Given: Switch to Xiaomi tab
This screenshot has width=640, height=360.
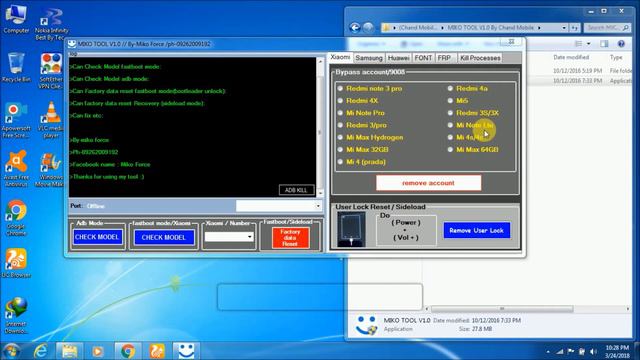Looking at the screenshot, I should coord(340,57).
